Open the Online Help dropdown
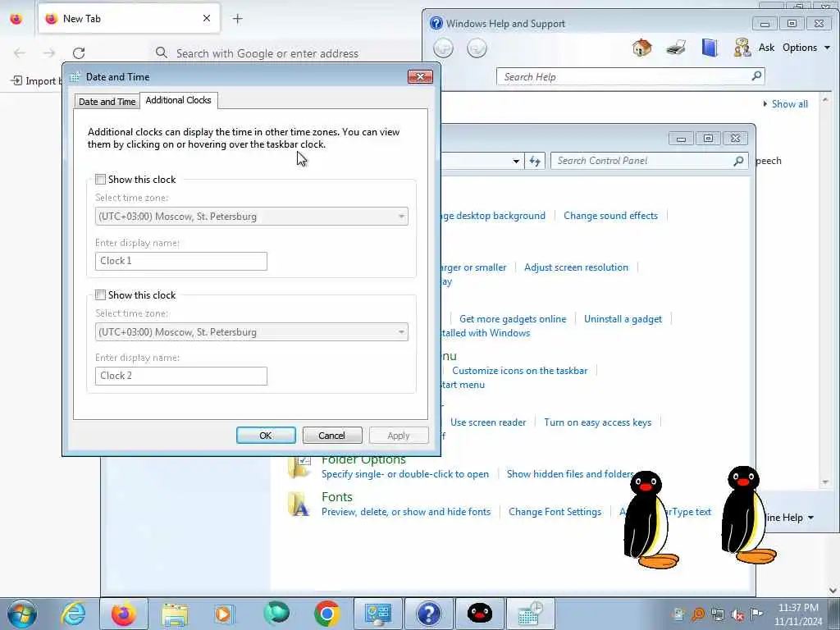The image size is (840, 630). pos(790,518)
